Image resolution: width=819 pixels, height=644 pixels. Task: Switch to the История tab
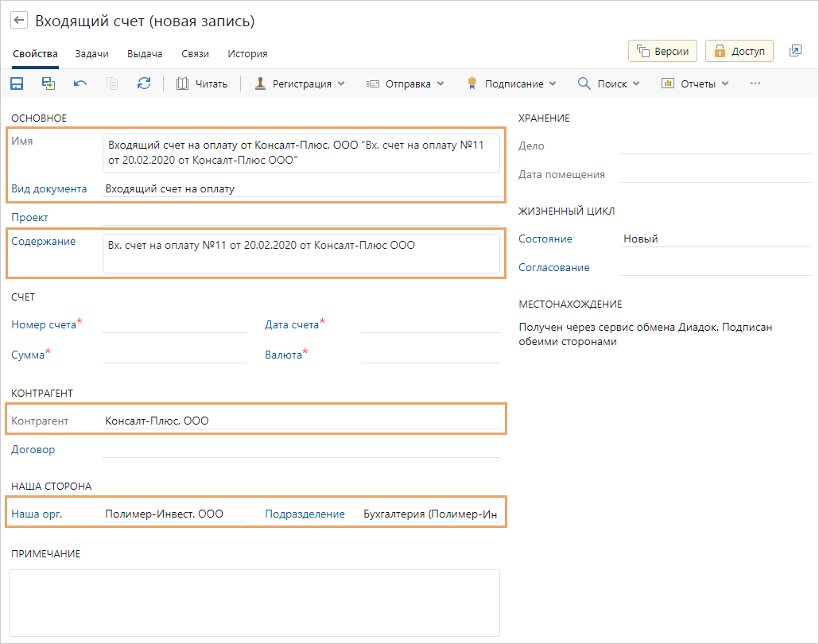[247, 54]
